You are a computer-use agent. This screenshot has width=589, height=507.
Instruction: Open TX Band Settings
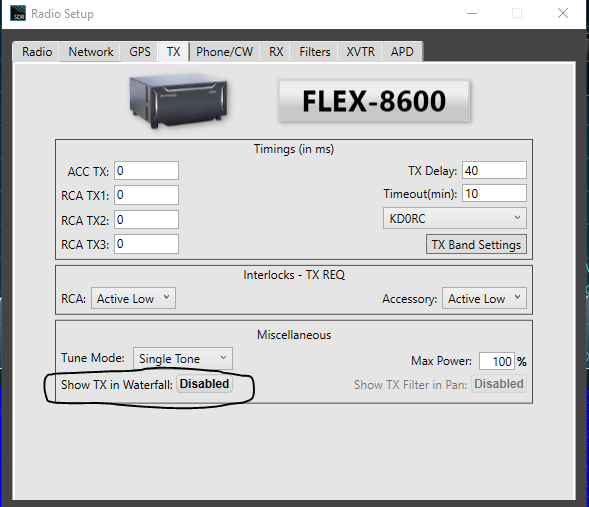[x=476, y=244]
